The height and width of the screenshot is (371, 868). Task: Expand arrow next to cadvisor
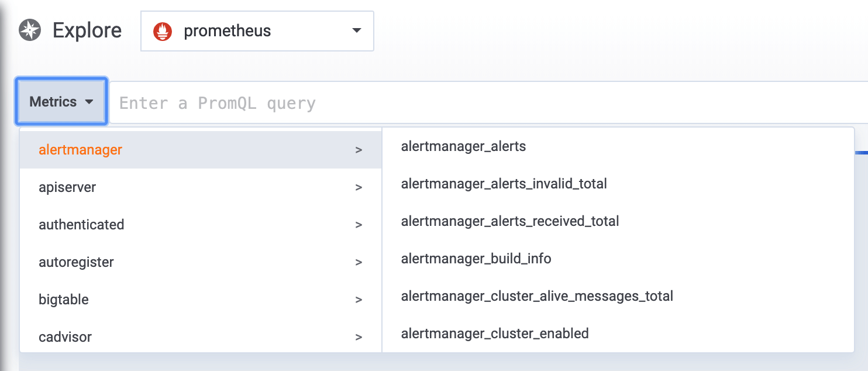click(x=359, y=338)
